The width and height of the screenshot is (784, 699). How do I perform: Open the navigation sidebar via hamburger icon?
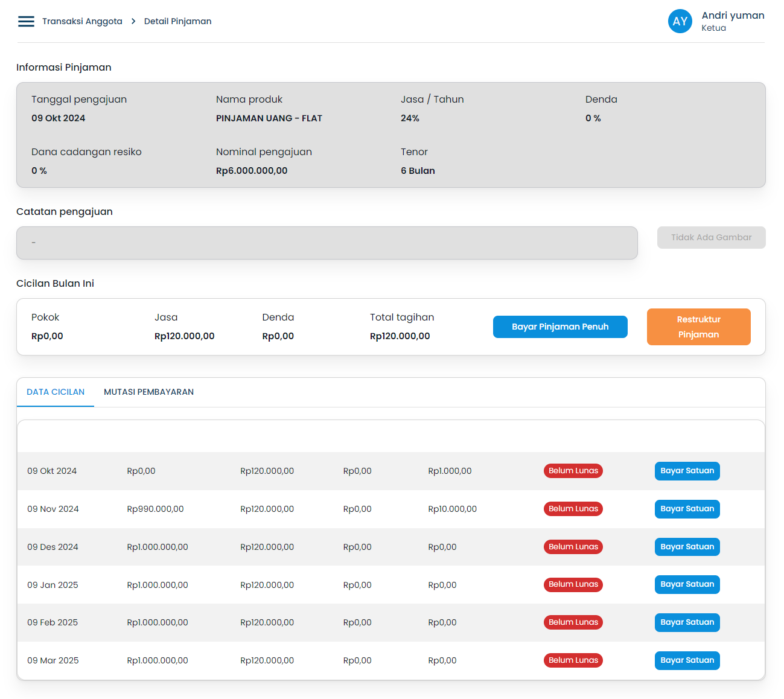tap(26, 21)
